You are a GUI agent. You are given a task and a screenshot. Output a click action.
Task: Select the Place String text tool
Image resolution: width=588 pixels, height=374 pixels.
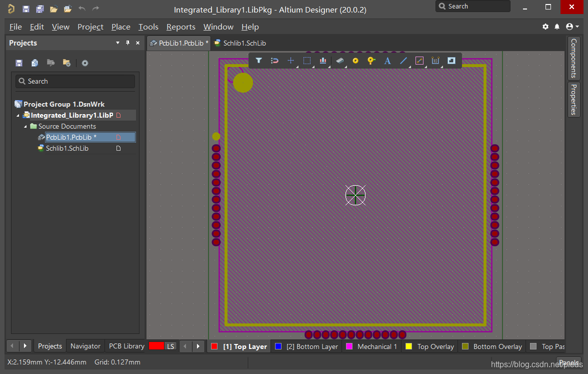click(x=387, y=61)
